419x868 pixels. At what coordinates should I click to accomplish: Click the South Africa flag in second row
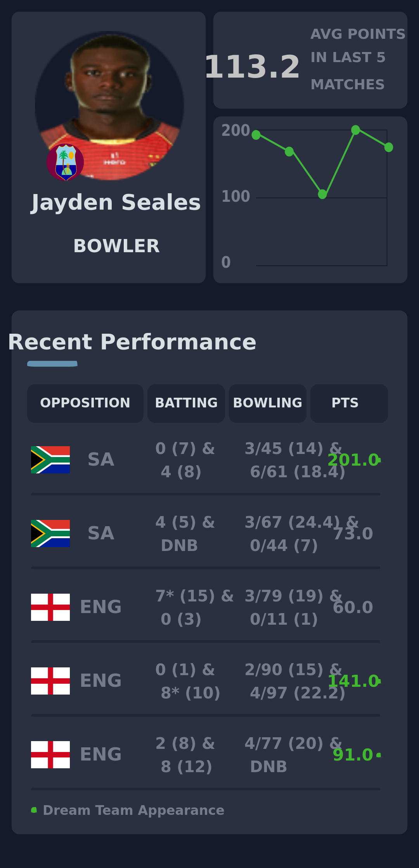(x=50, y=534)
